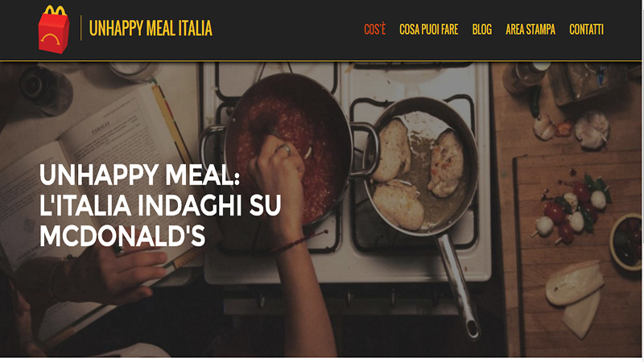
Task: Navigate to the CONTATTI page
Action: [x=586, y=30]
